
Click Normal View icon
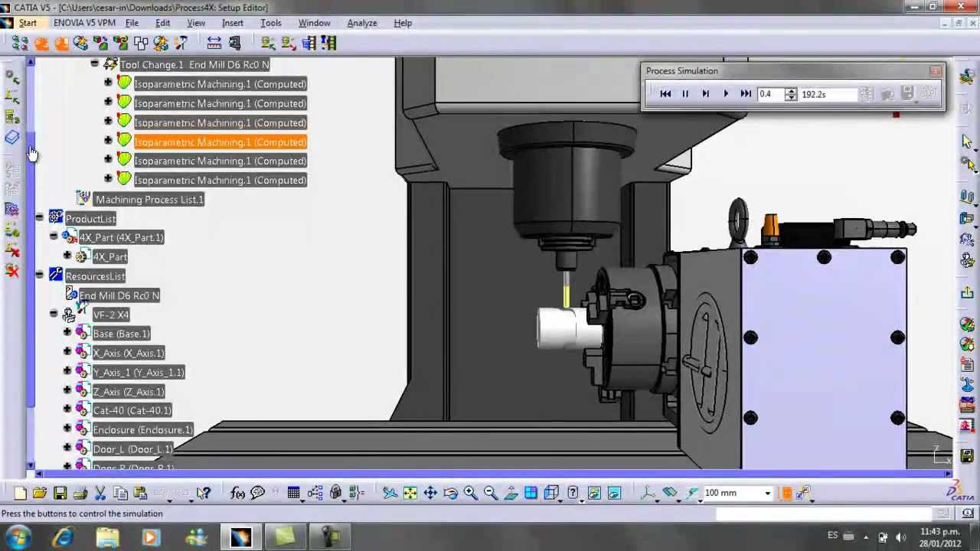pyautogui.click(x=511, y=494)
